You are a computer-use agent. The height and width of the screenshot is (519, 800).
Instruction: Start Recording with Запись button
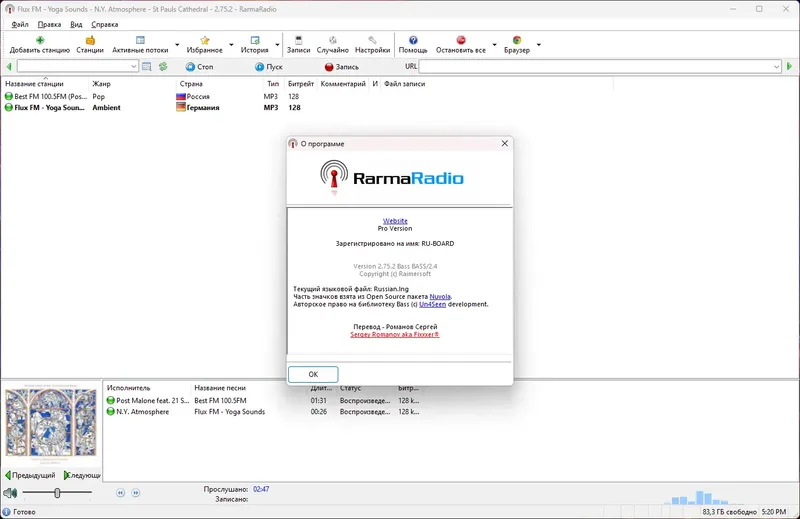[341, 67]
